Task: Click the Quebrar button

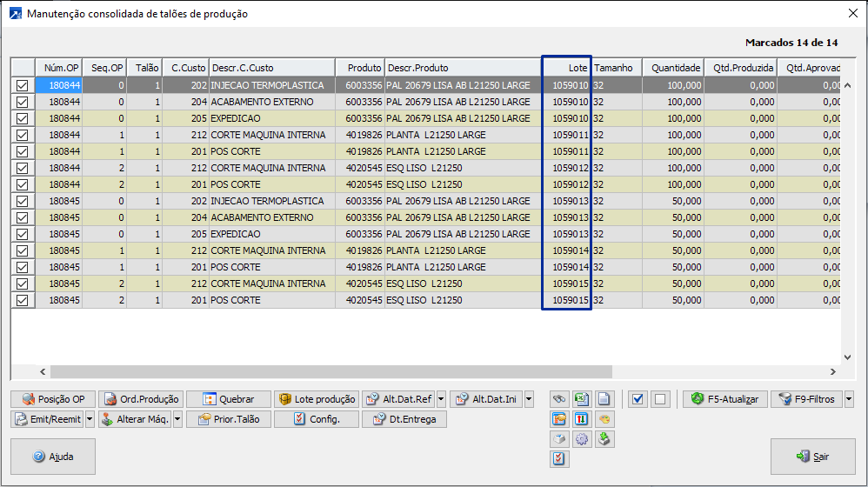Action: click(229, 399)
